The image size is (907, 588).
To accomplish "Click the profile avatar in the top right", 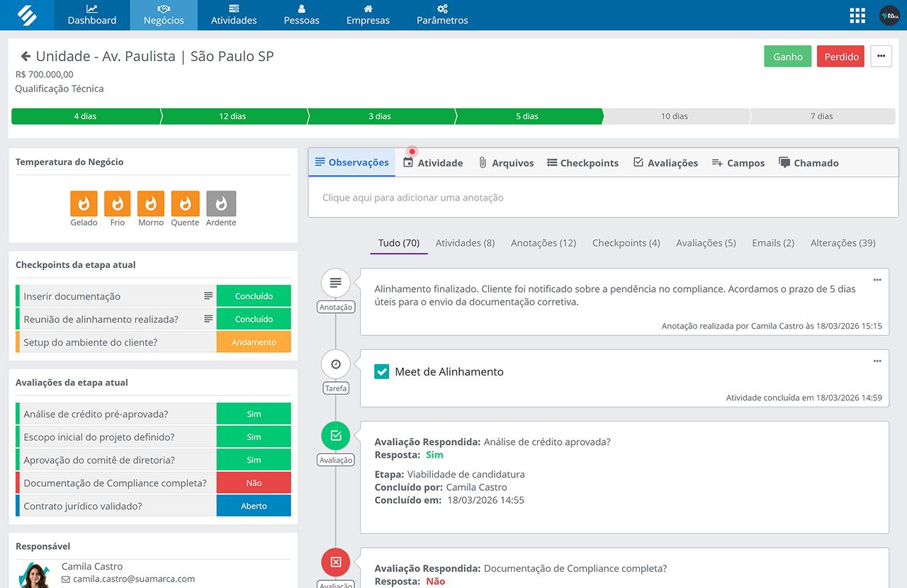I will pyautogui.click(x=890, y=14).
